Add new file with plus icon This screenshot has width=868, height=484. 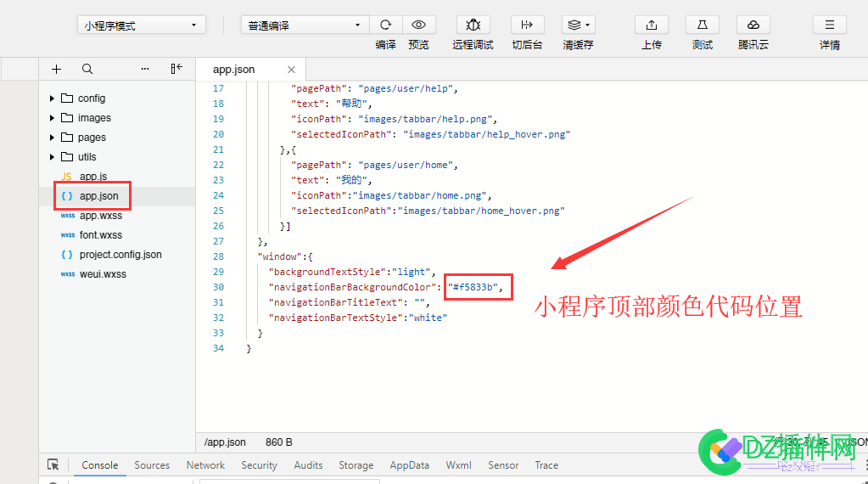[x=57, y=70]
